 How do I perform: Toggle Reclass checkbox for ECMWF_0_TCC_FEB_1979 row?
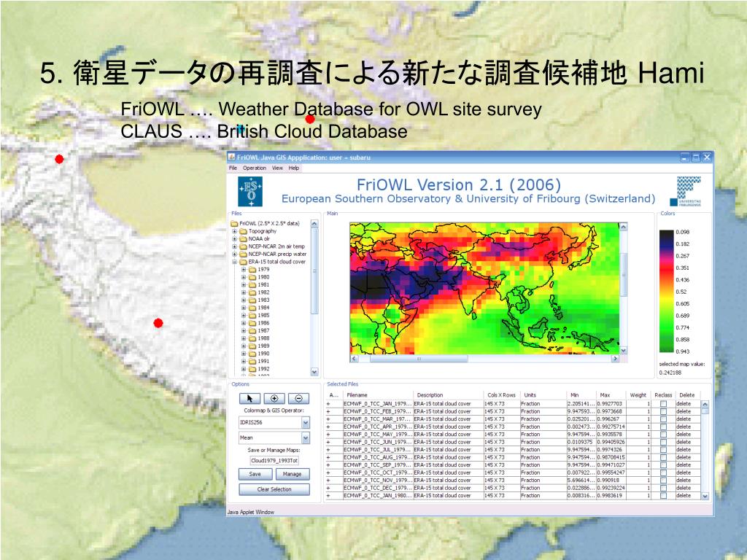pos(663,411)
